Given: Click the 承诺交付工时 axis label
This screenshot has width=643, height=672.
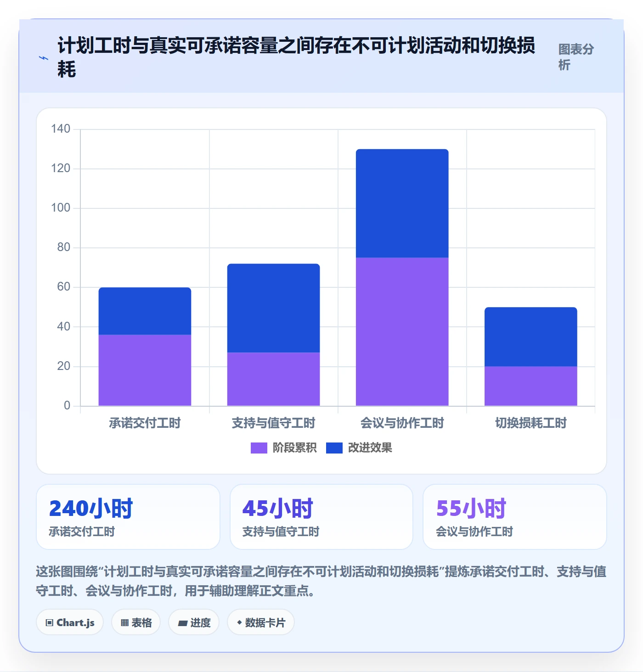Looking at the screenshot, I should click(x=145, y=423).
